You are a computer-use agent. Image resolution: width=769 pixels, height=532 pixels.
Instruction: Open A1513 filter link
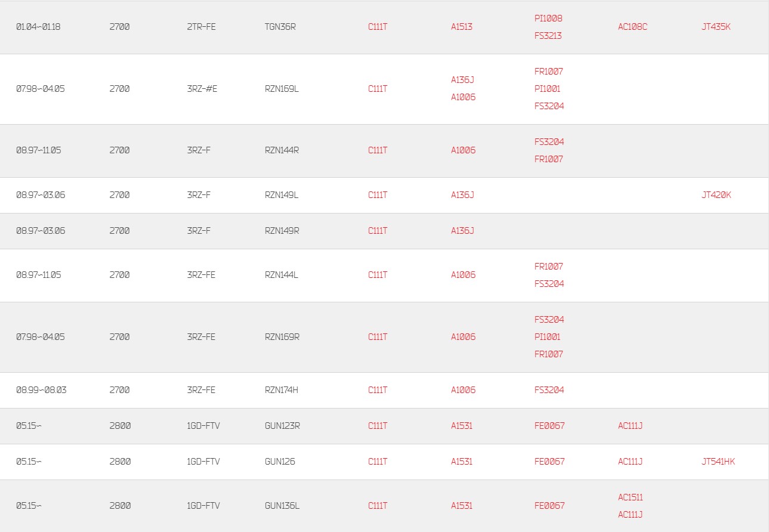(x=462, y=27)
